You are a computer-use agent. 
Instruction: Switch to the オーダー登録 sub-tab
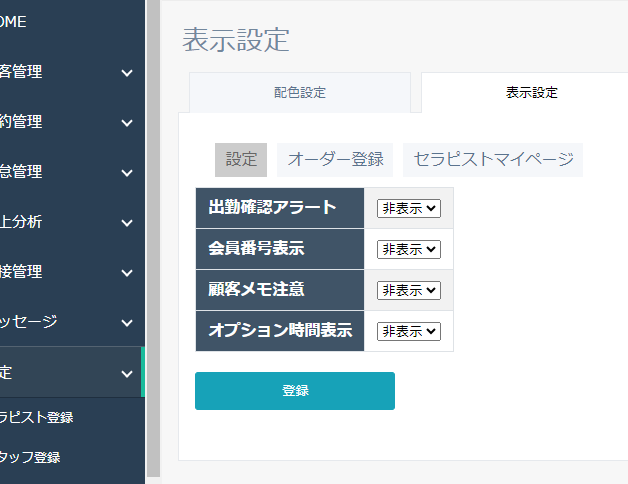tap(335, 159)
